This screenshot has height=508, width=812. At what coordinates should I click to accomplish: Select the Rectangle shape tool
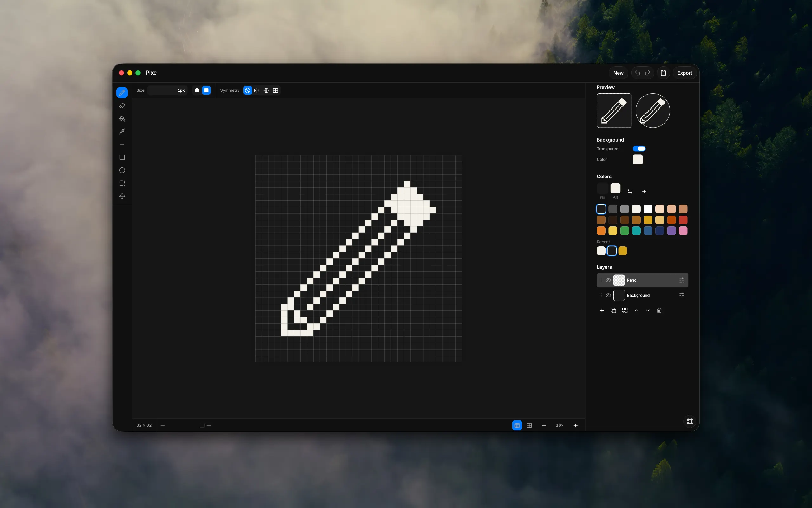coord(122,157)
